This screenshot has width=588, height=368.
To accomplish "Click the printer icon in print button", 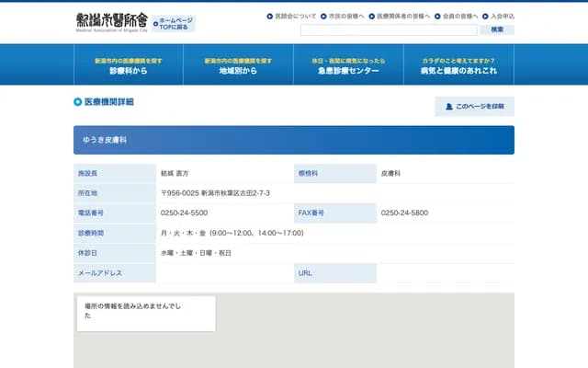I will [x=449, y=107].
